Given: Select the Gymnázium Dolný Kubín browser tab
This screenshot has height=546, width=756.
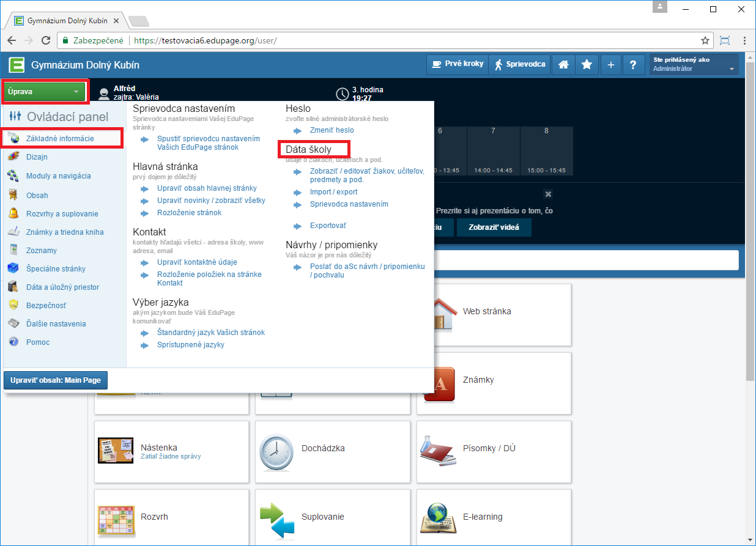Looking at the screenshot, I should 69,20.
